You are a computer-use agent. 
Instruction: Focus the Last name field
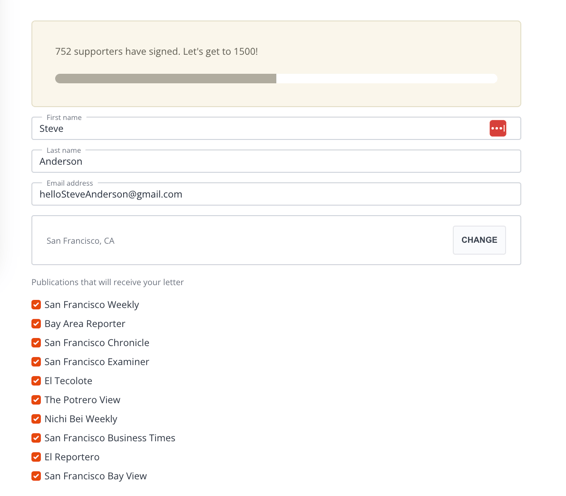point(276,161)
